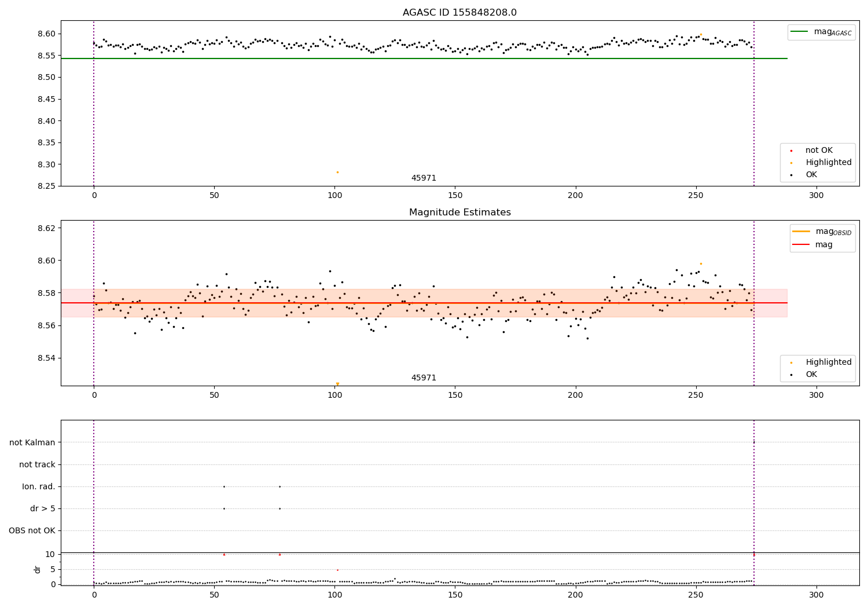Click the 'Ion. rad.' axis label
The image size is (868, 608).
(x=39, y=486)
